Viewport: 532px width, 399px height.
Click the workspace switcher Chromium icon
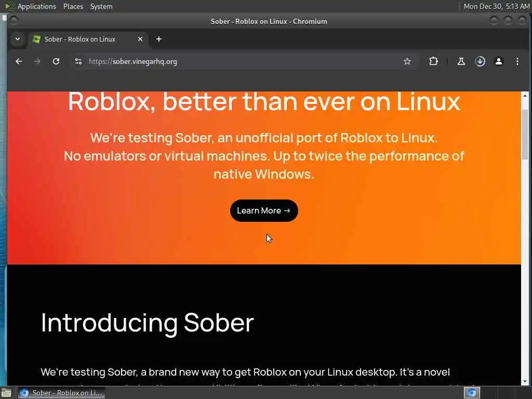click(x=472, y=393)
